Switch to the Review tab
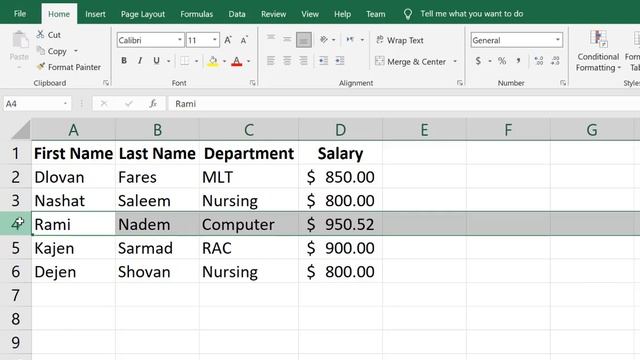640x360 pixels. 273,14
